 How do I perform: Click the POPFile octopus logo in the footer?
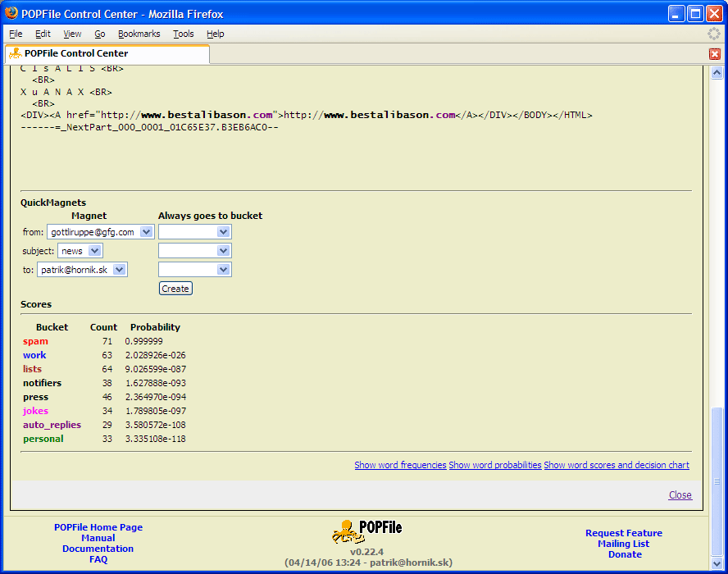tap(366, 531)
